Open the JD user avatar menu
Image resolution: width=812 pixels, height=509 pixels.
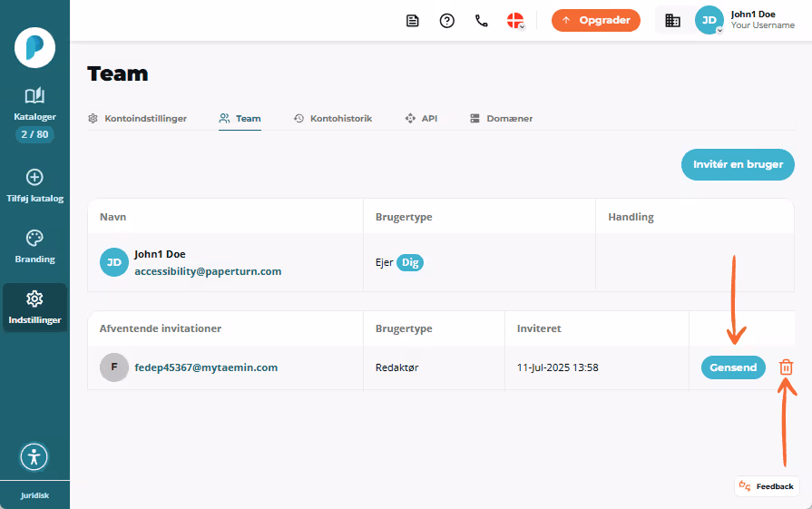(x=709, y=20)
